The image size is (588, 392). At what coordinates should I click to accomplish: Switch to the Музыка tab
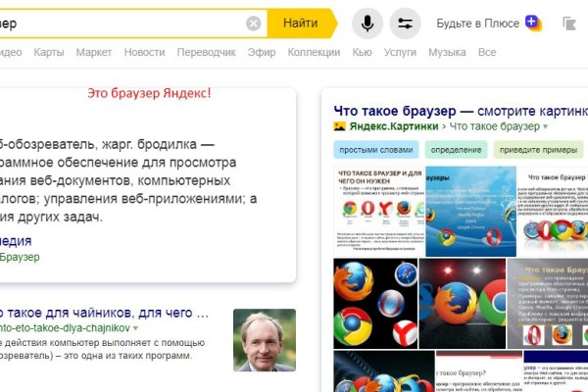tap(447, 52)
